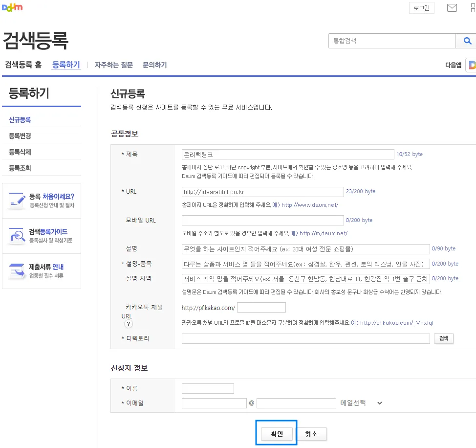The image size is (476, 448).
Task: Click the 23/200 byte counter text
Action: [361, 191]
